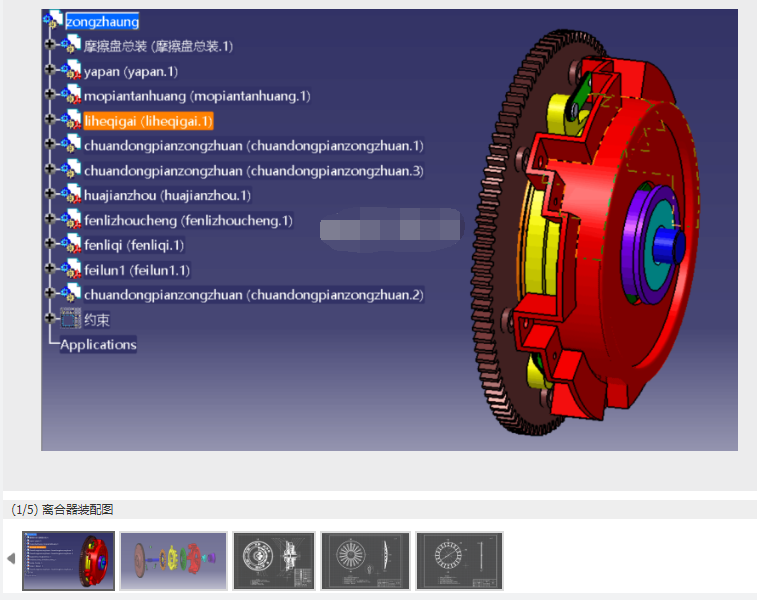Viewport: 757px width, 600px height.
Task: Select feilun1 (feilun1.1) label
Action: (x=137, y=270)
